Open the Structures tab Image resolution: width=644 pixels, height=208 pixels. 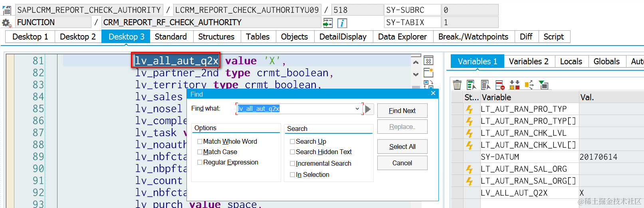(216, 37)
